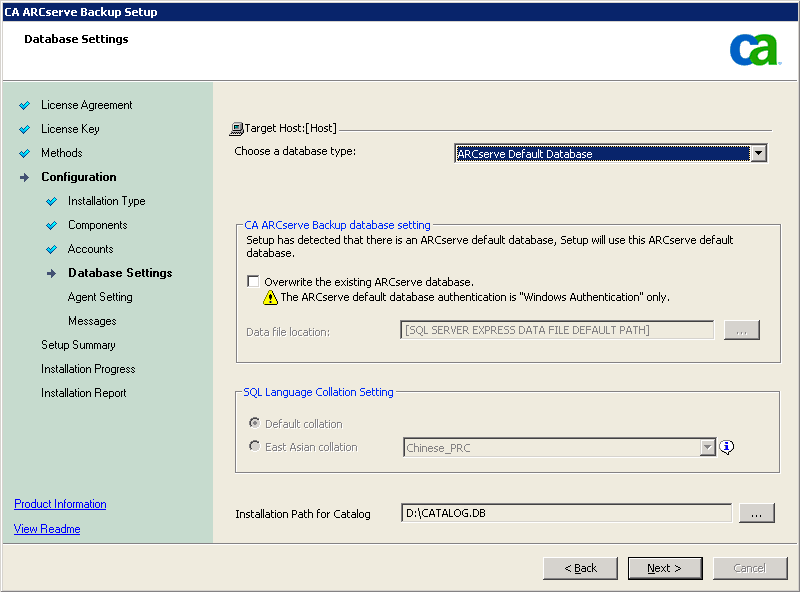This screenshot has height=592, width=800.
Task: Open the database type dropdown
Action: click(758, 153)
